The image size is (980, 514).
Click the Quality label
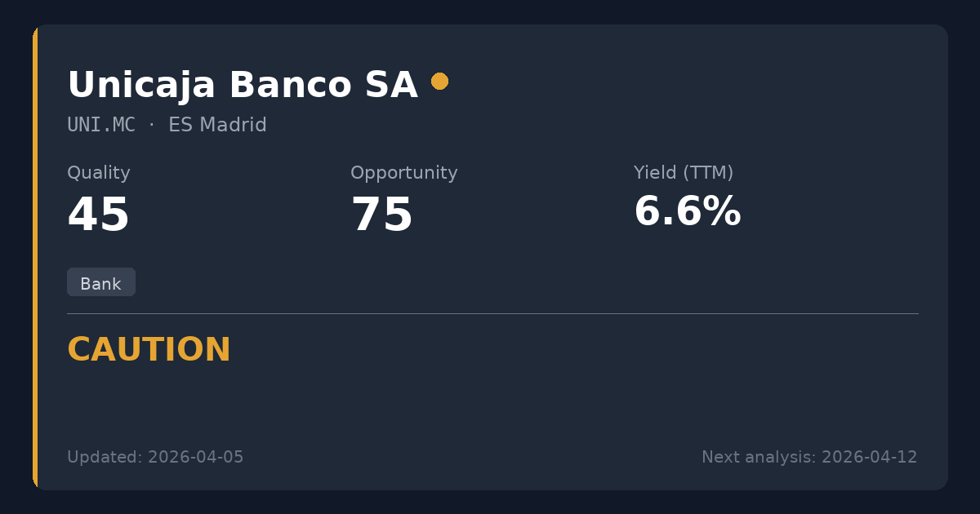click(x=98, y=173)
